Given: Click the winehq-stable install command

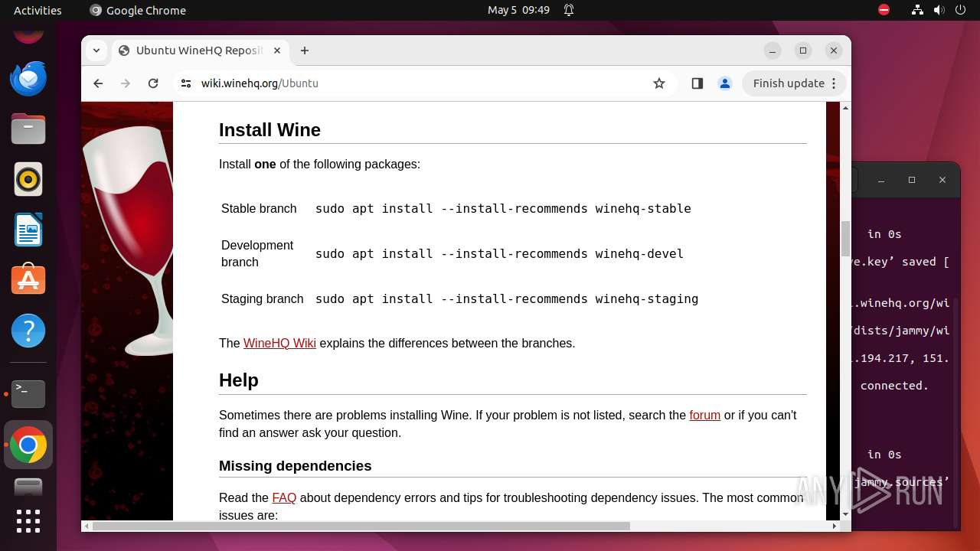Looking at the screenshot, I should click(x=503, y=208).
